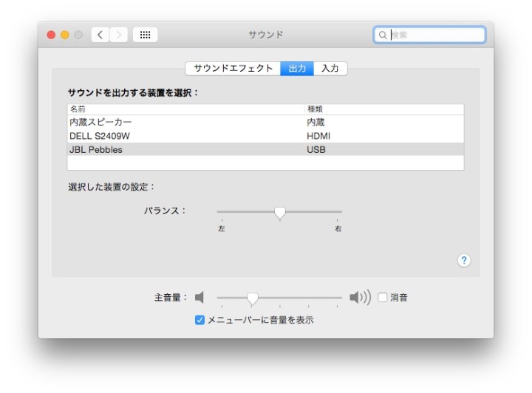Click the help question mark button
The image size is (532, 393).
point(464,260)
